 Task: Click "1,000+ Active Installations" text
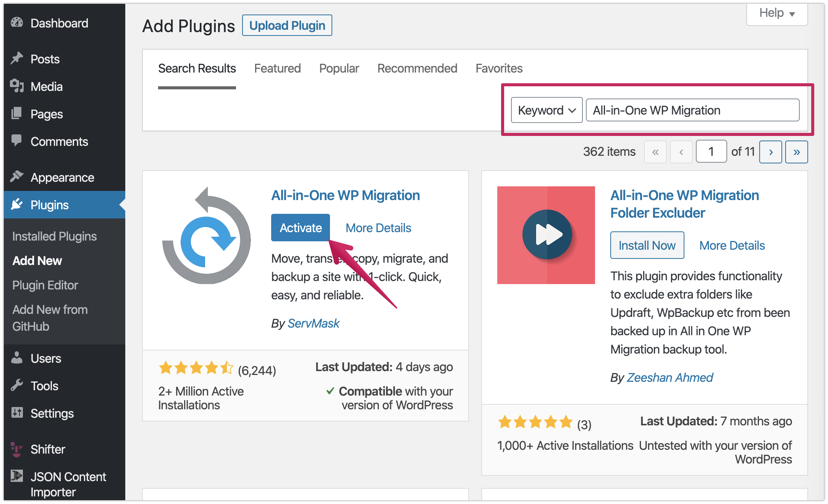pyautogui.click(x=565, y=446)
